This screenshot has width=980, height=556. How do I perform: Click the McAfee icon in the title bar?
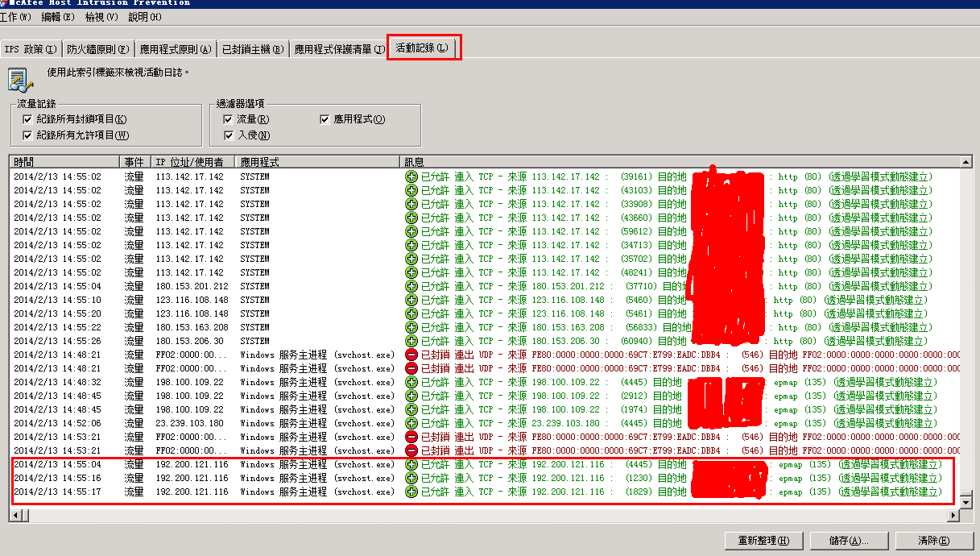pyautogui.click(x=6, y=3)
